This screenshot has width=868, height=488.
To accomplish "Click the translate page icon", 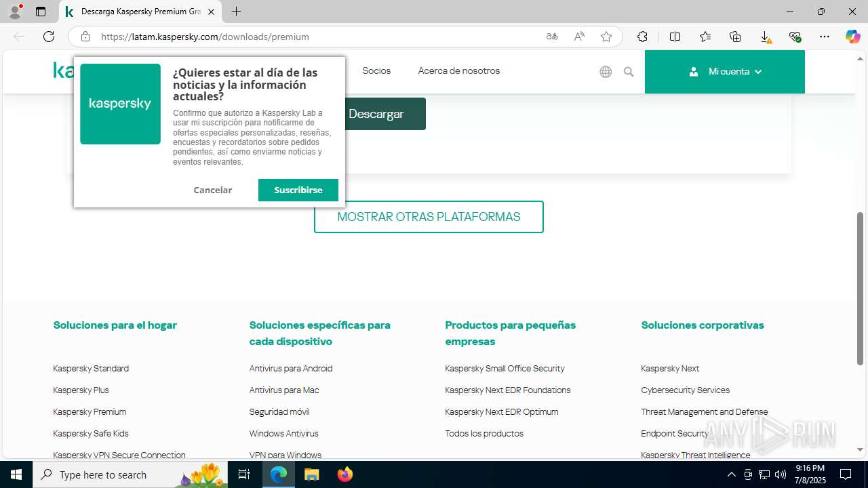I will click(552, 37).
